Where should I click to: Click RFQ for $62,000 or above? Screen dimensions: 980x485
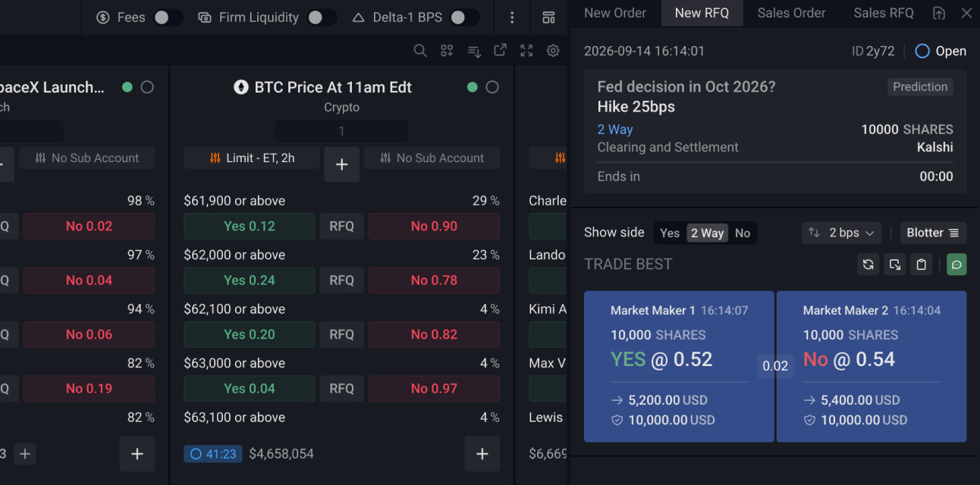click(341, 280)
